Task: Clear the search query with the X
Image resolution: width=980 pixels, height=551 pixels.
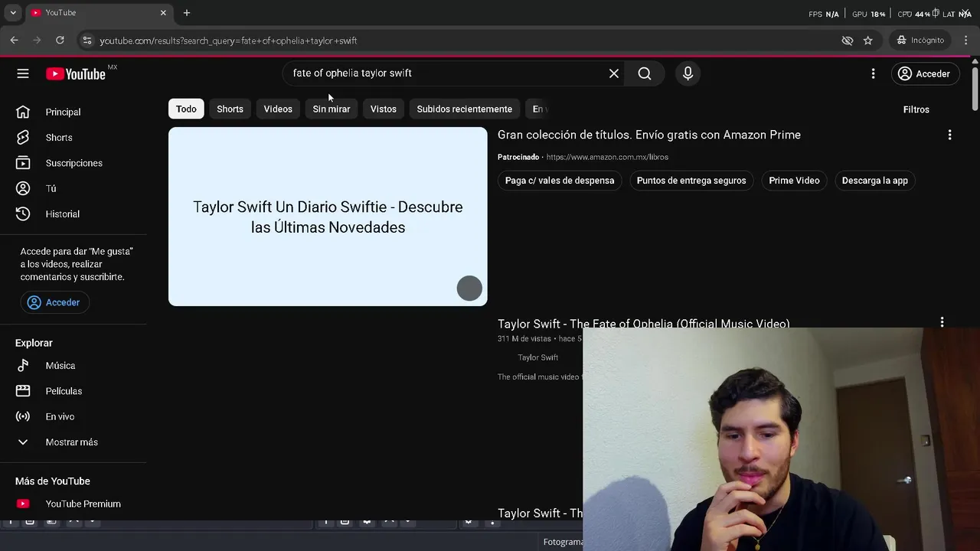Action: [x=614, y=73]
